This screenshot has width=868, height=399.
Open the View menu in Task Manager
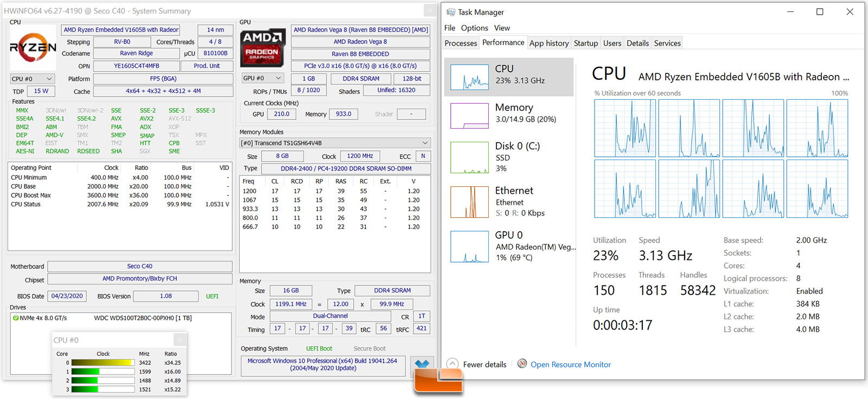pyautogui.click(x=502, y=28)
